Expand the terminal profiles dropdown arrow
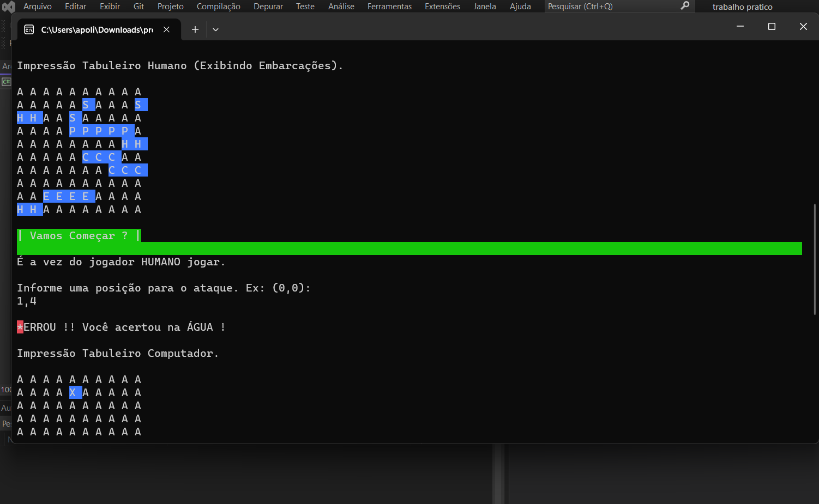This screenshot has width=819, height=504. 215,29
